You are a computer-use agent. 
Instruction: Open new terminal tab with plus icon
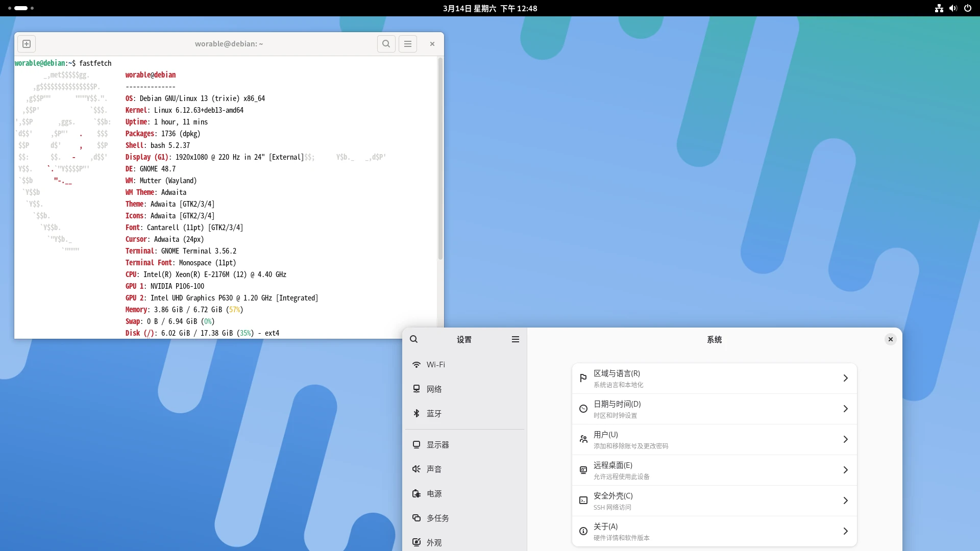click(x=27, y=44)
